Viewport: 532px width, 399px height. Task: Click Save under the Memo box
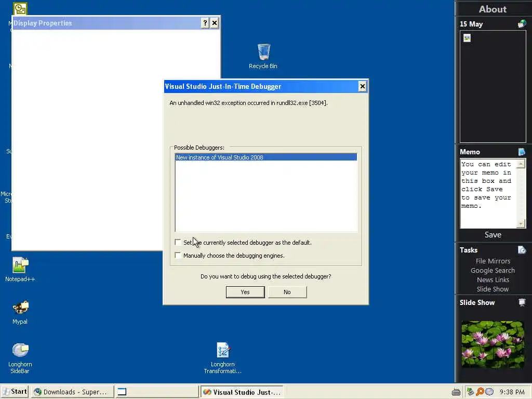(493, 235)
